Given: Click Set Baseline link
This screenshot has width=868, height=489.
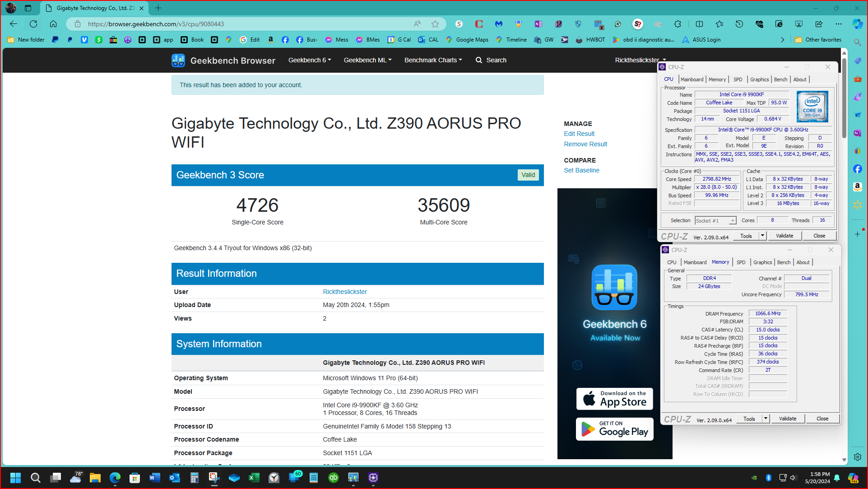Looking at the screenshot, I should pos(581,170).
